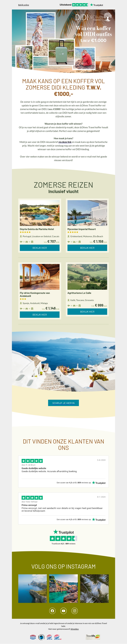Follow the 'via deze link' newsletter link
The image size is (127, 644).
[x=65, y=142]
